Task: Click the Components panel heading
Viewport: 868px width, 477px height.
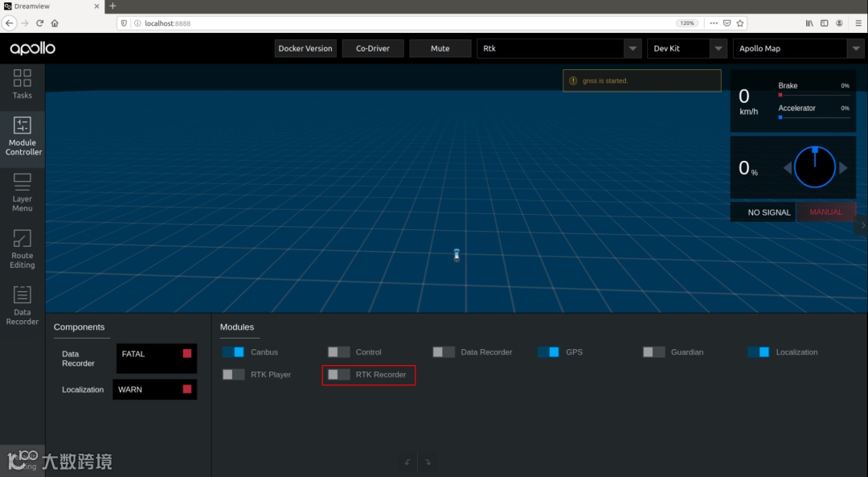Action: (x=79, y=327)
